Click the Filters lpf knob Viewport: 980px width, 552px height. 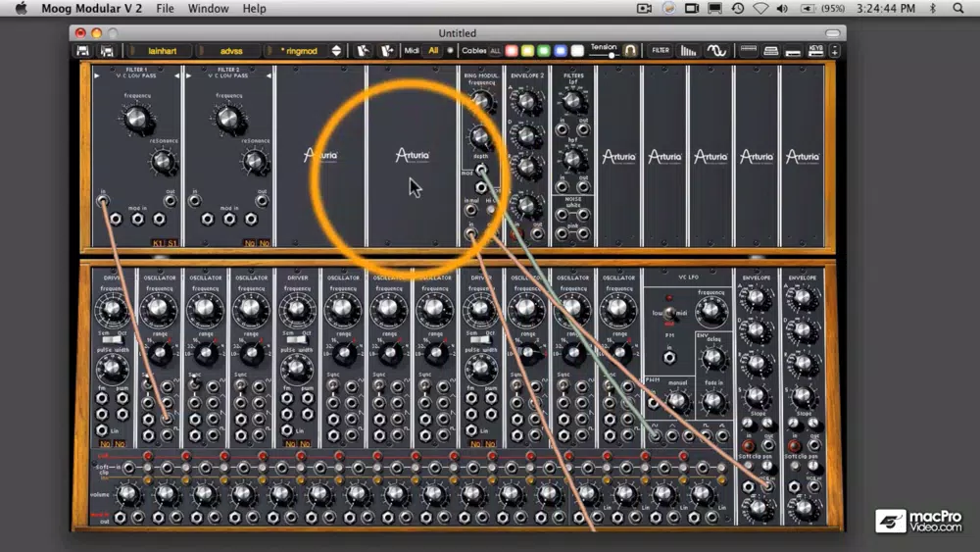(x=572, y=100)
